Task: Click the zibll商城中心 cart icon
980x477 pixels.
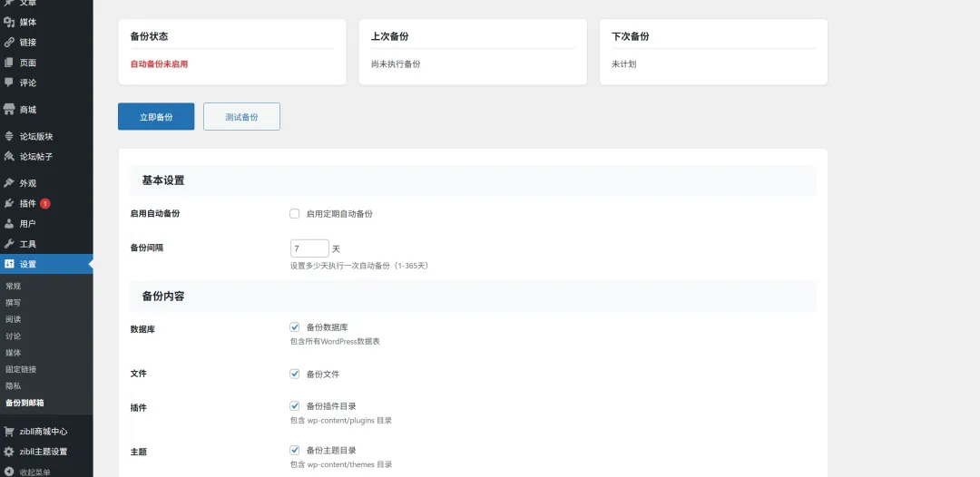Action: point(9,432)
